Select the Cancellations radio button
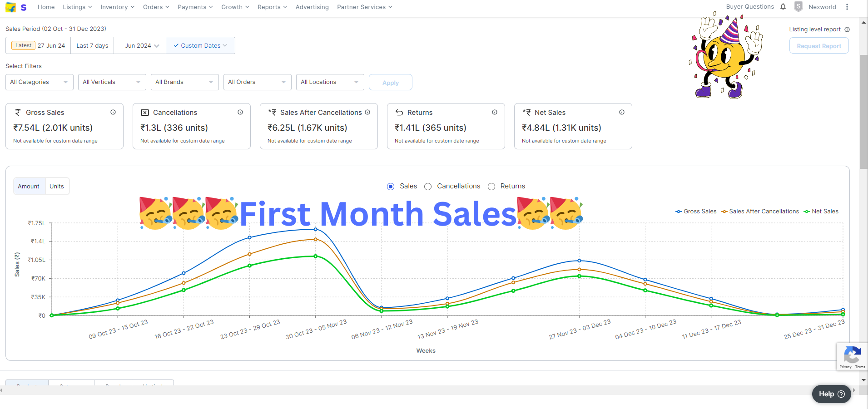Viewport: 868px width, 409px height. (428, 187)
